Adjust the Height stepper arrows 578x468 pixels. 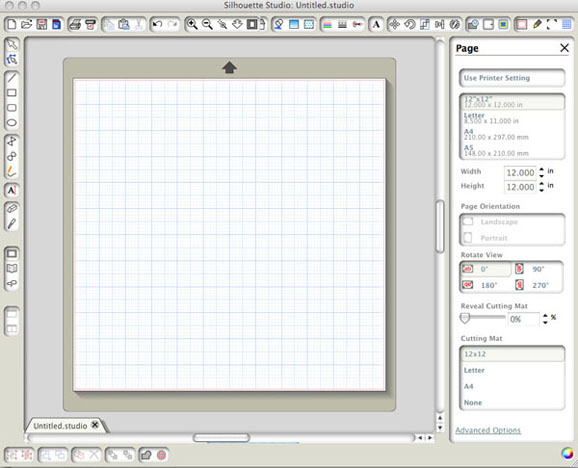point(541,187)
